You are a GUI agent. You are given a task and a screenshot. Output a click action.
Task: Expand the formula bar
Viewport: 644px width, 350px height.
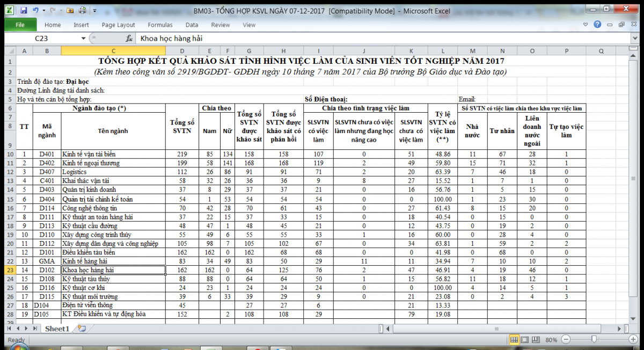[634, 39]
